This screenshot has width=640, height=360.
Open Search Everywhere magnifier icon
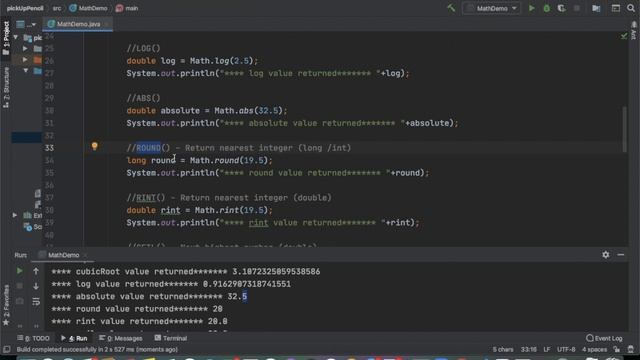(x=631, y=8)
